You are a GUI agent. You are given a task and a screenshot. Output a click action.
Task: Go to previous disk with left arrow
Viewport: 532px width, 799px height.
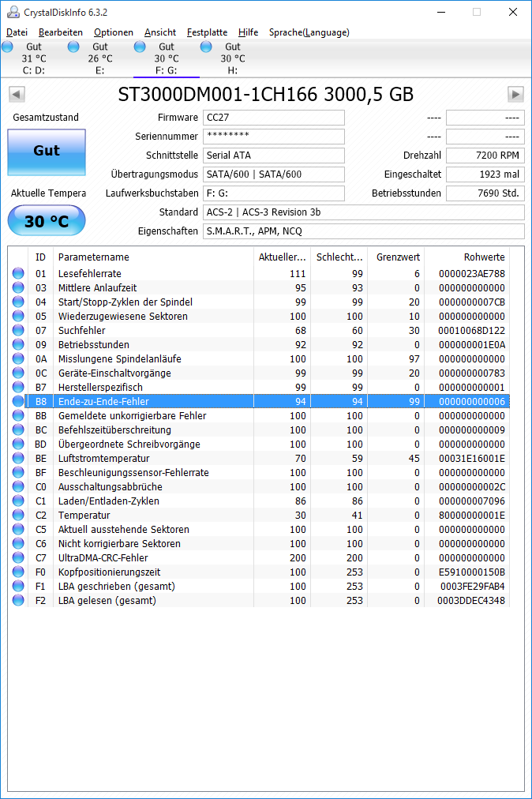pyautogui.click(x=17, y=94)
